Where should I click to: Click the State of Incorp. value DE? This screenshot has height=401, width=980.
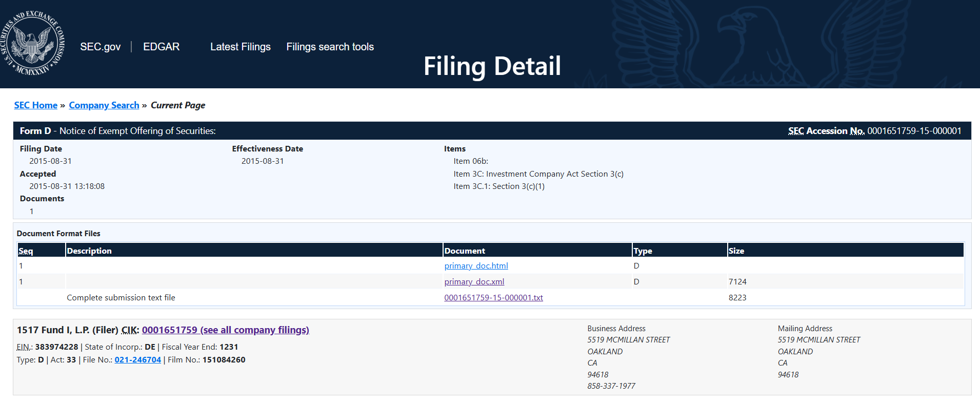pyautogui.click(x=150, y=347)
